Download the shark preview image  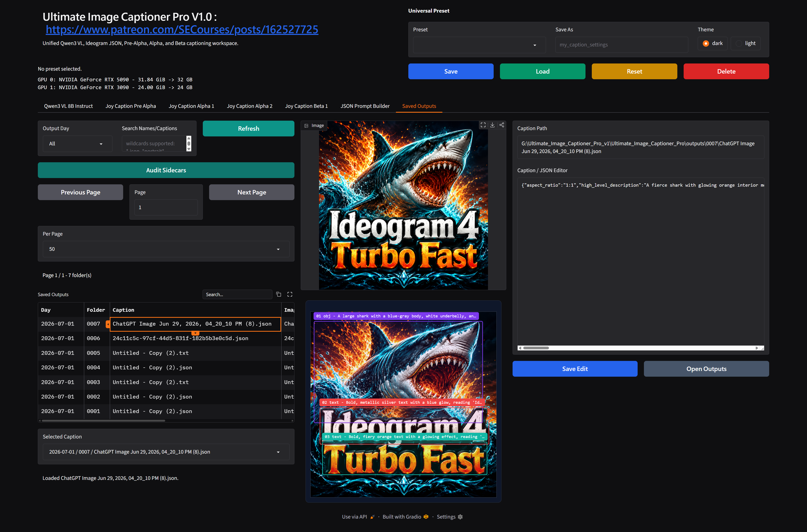pos(492,125)
